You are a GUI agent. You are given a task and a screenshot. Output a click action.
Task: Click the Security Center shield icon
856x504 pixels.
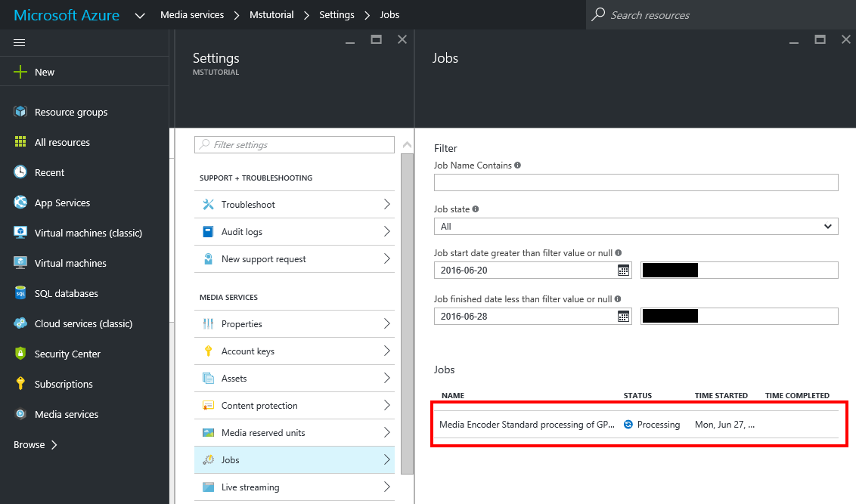tap(20, 354)
